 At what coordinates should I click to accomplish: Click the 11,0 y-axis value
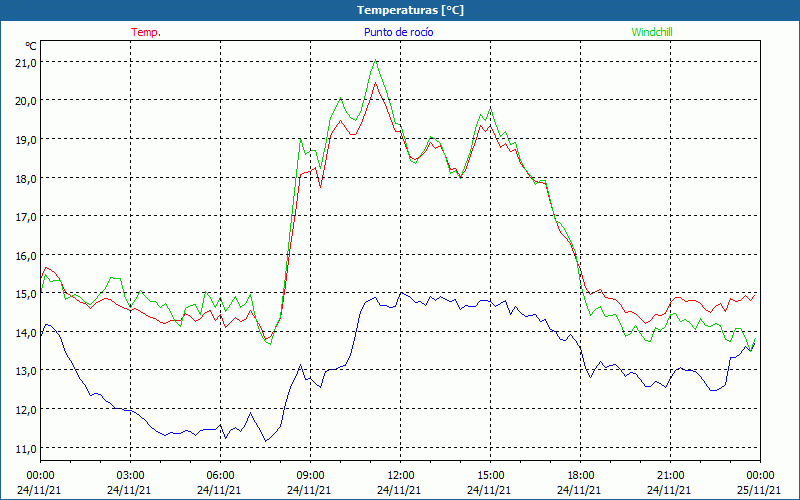tap(27, 448)
